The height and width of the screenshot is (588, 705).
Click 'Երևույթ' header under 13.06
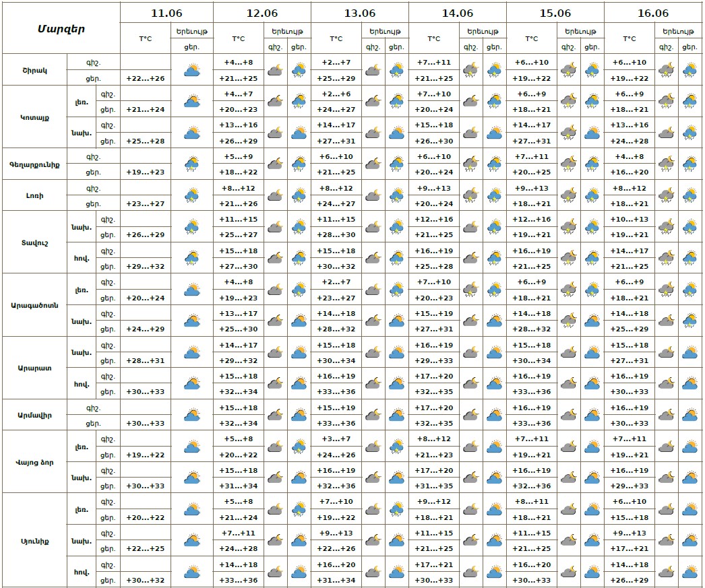pos(385,31)
